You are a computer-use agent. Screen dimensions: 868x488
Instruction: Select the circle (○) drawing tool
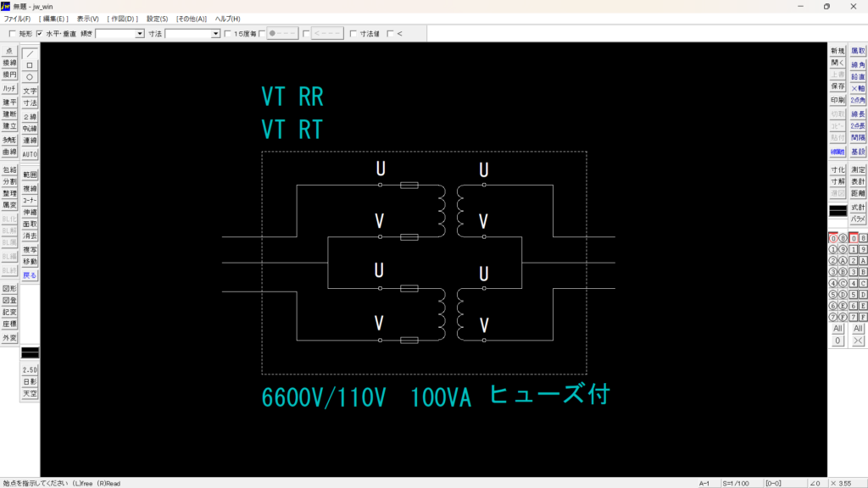30,76
